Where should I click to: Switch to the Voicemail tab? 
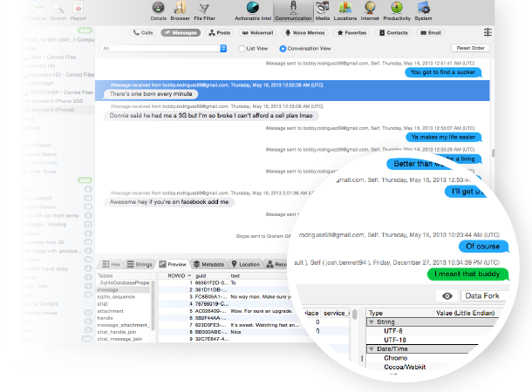257,33
